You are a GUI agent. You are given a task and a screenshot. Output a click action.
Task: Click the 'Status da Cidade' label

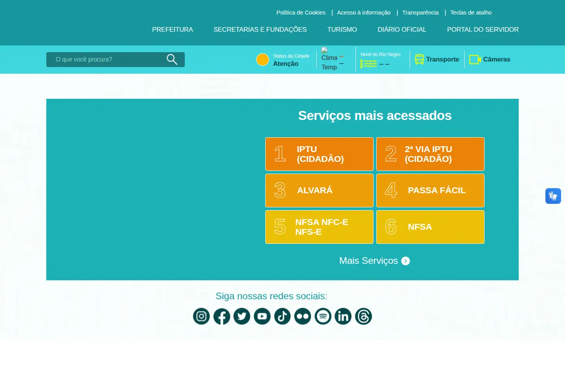click(291, 56)
